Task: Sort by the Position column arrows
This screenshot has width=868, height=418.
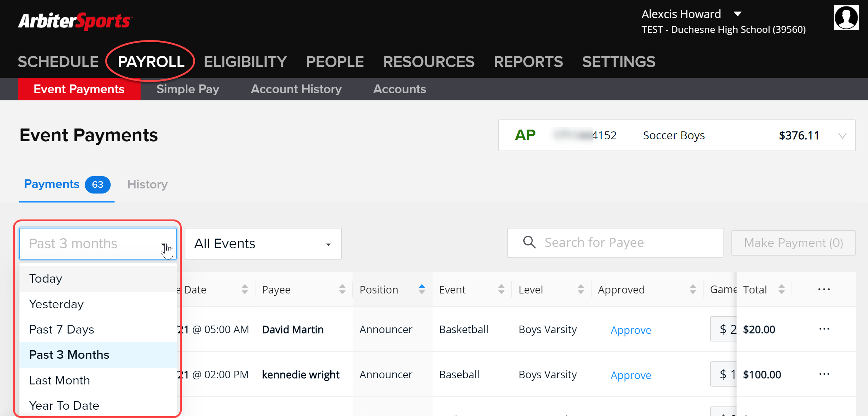Action: click(x=422, y=289)
